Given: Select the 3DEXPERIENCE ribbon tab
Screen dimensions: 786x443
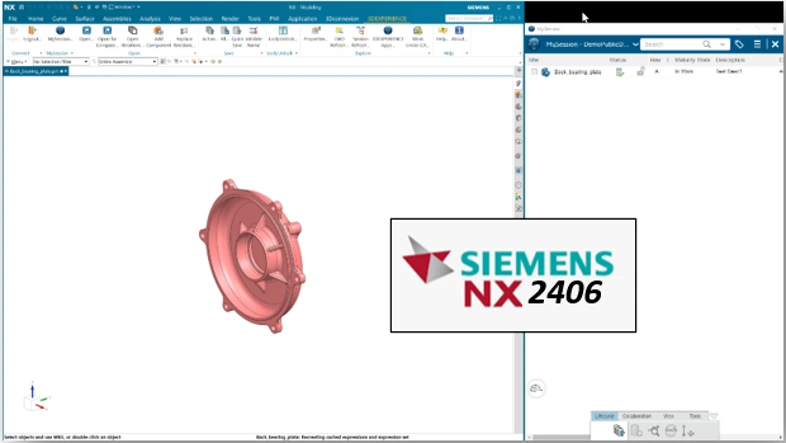Looking at the screenshot, I should coord(387,19).
